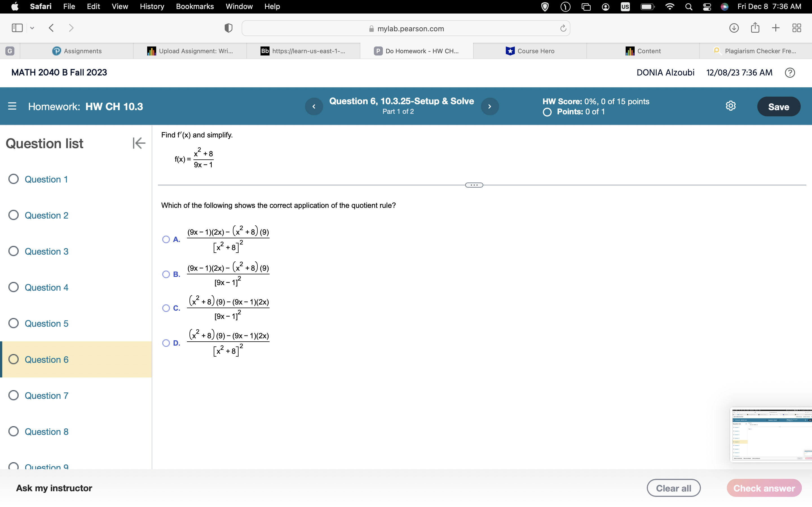
Task: Select answer choice A radio button
Action: tap(166, 239)
